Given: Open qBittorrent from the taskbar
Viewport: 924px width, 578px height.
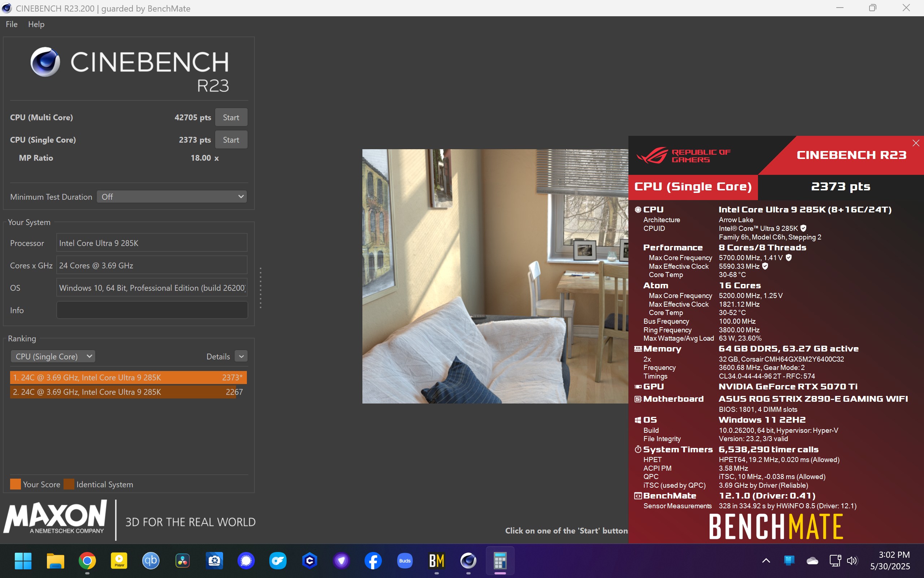Looking at the screenshot, I should click(x=151, y=561).
